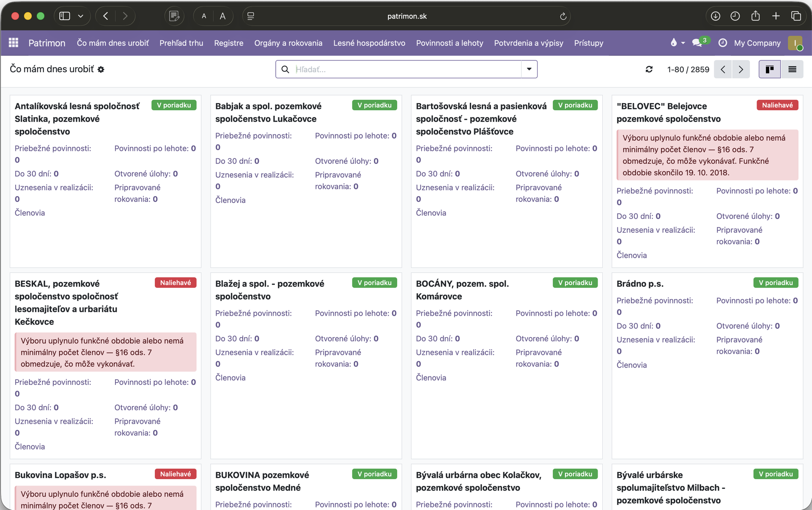The image size is (812, 510).
Task: Open the Prístupy menu
Action: pyautogui.click(x=588, y=43)
